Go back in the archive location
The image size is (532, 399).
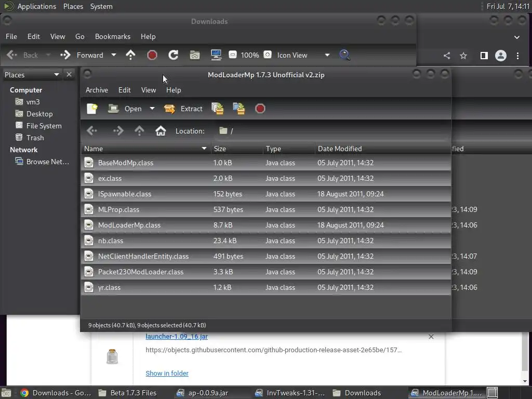coord(91,131)
